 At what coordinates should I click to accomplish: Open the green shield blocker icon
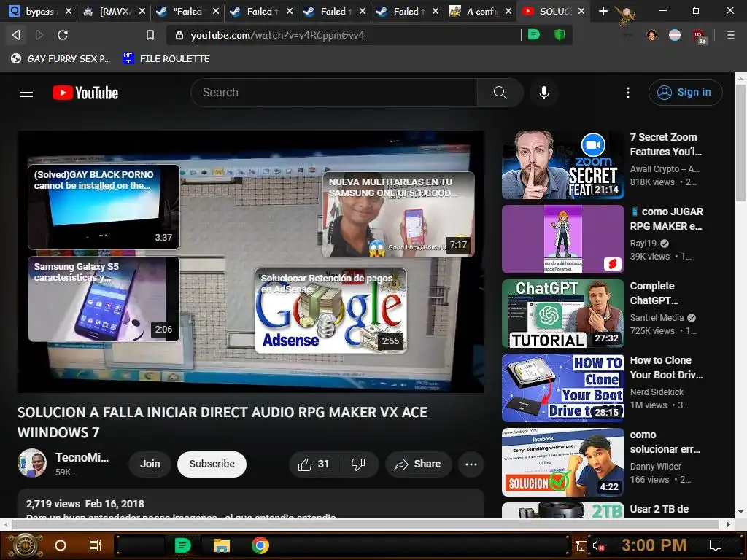(560, 34)
